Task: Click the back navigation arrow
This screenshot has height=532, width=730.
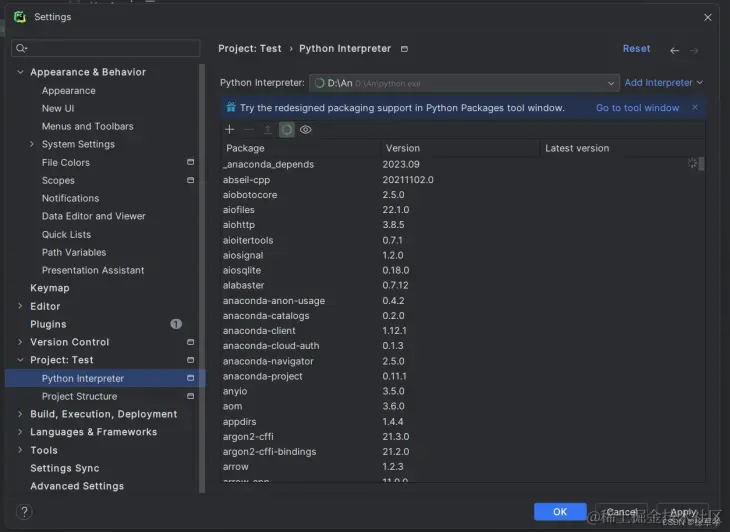Action: point(674,50)
